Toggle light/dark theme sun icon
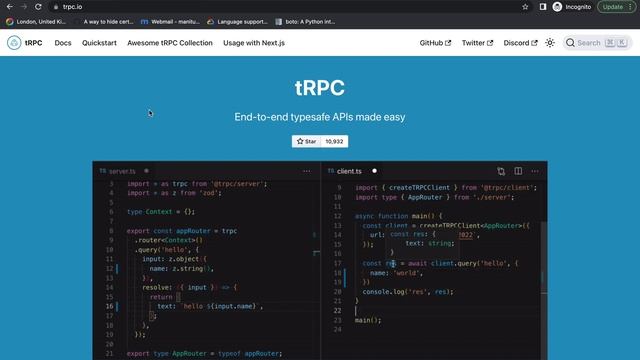The height and width of the screenshot is (360, 640). pos(550,43)
